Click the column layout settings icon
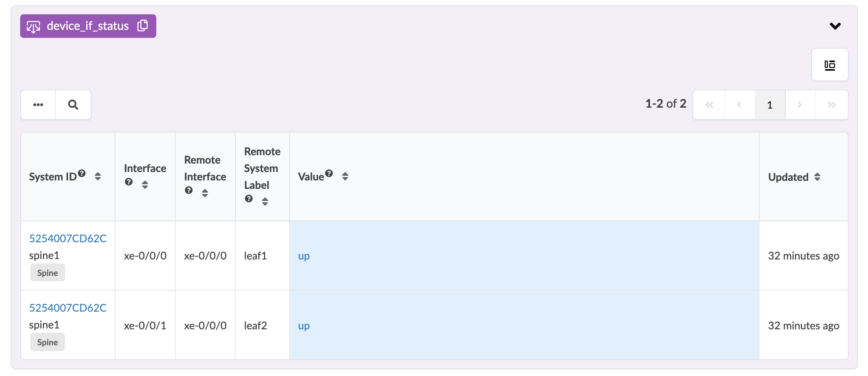The image size is (868, 376). tap(829, 65)
